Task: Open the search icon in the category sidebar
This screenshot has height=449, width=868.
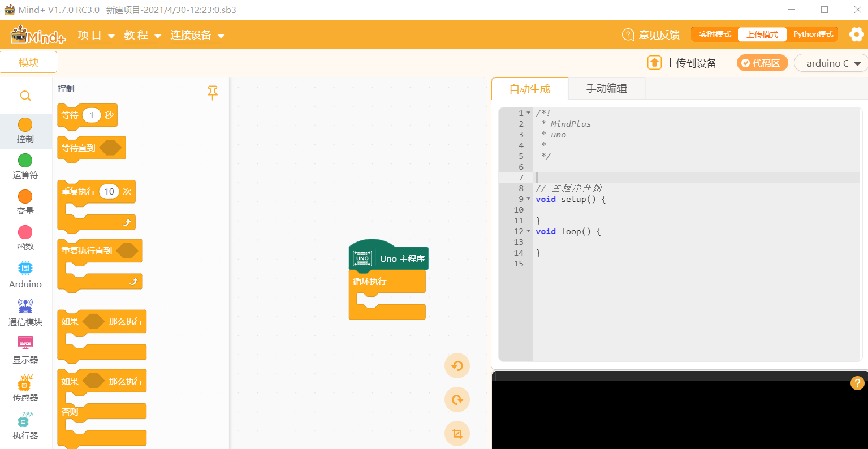Action: click(25, 96)
